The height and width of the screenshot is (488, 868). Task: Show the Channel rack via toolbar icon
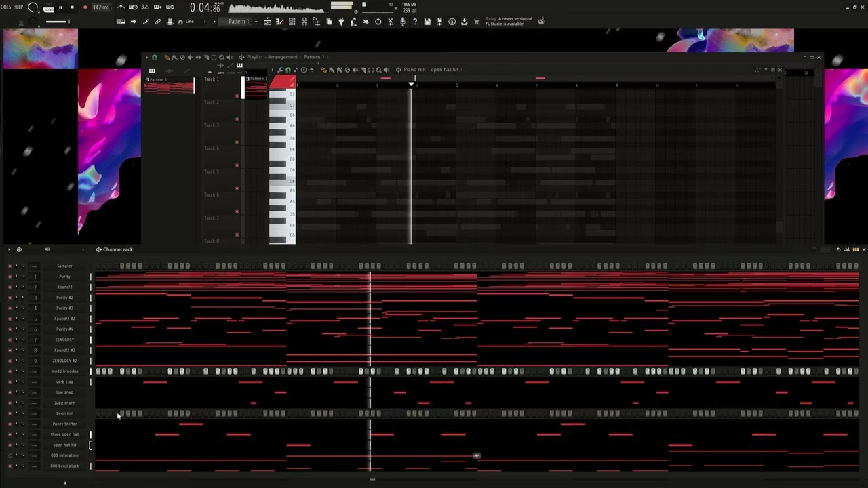tap(292, 22)
